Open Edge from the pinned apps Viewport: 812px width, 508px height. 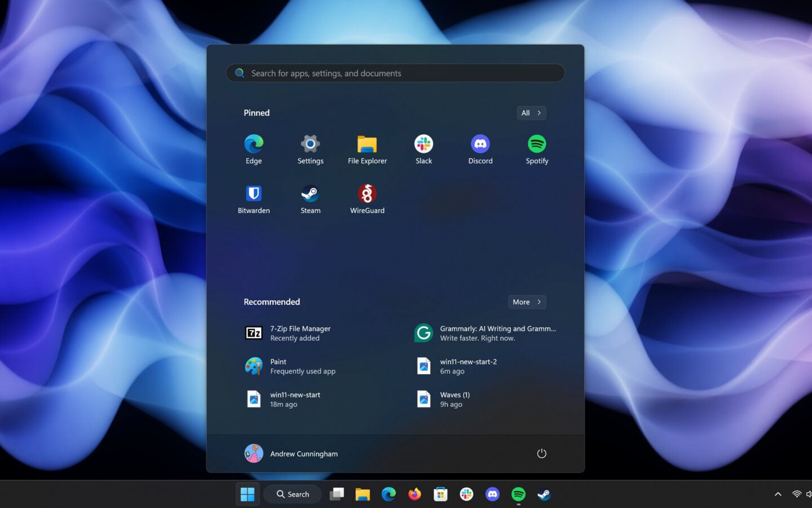coord(253,148)
